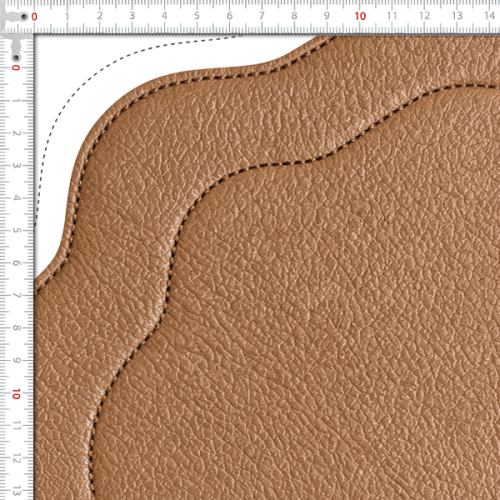Click the red 10 on the vertical ruler
This screenshot has height=500, width=500.
tap(16, 394)
